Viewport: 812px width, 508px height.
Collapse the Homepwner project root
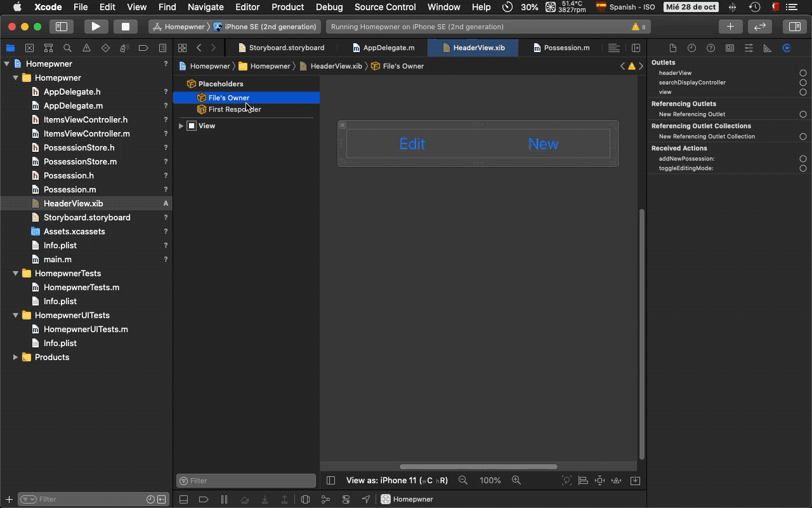click(x=6, y=63)
